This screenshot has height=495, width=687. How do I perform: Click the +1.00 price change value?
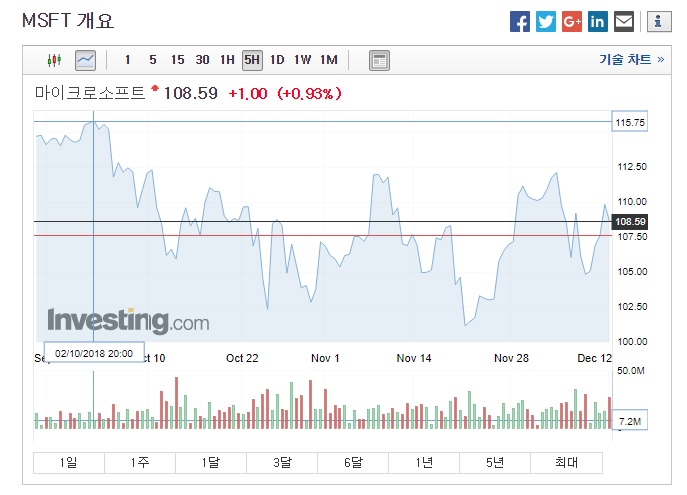click(248, 94)
